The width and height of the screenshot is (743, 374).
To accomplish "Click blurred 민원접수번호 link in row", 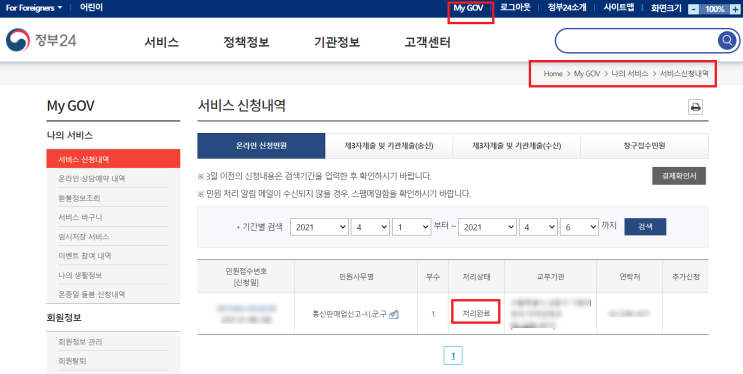I will pos(246,309).
